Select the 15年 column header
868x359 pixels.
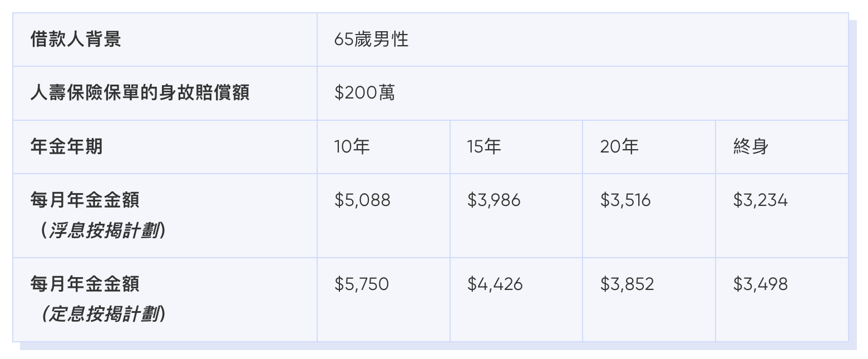[484, 146]
